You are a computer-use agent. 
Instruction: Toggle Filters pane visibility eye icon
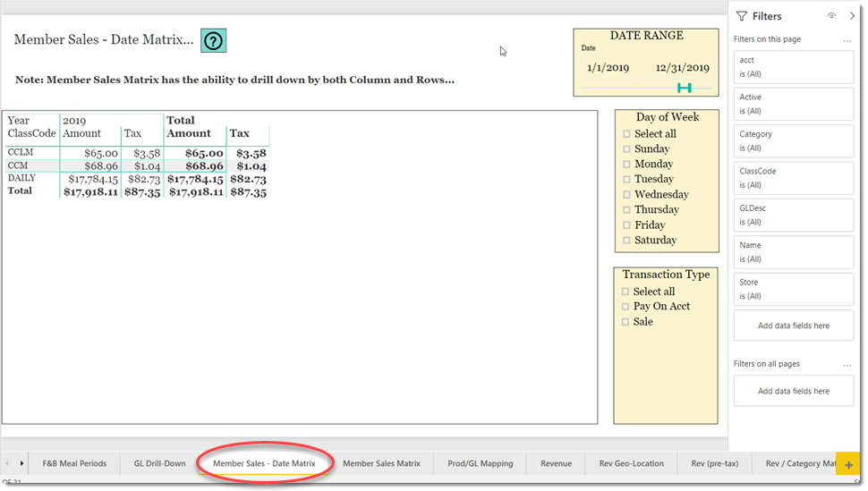[x=831, y=16]
